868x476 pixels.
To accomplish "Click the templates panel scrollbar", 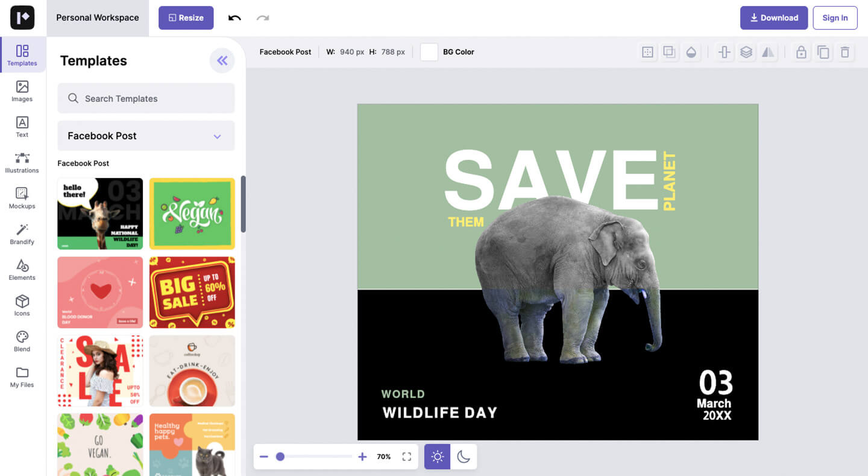I will tap(244, 204).
